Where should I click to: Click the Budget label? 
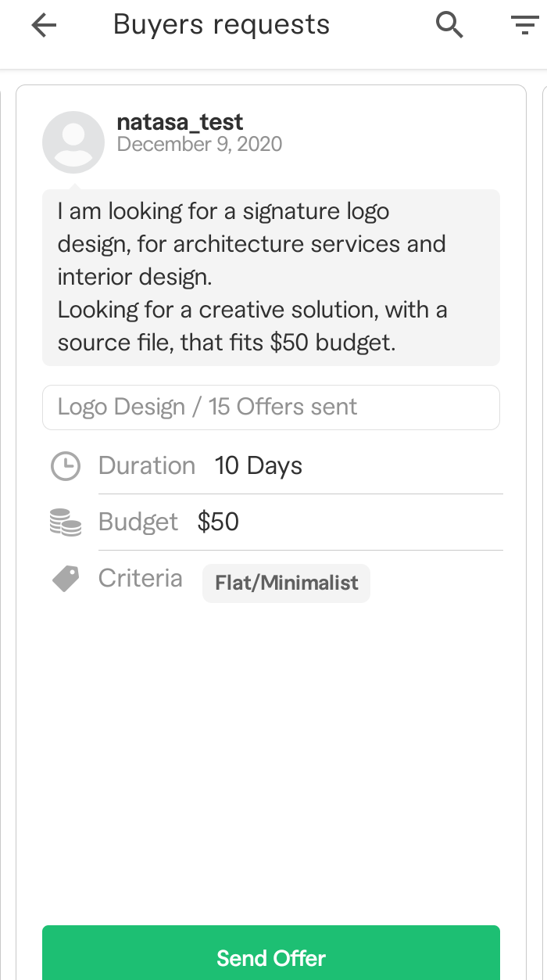click(x=138, y=522)
